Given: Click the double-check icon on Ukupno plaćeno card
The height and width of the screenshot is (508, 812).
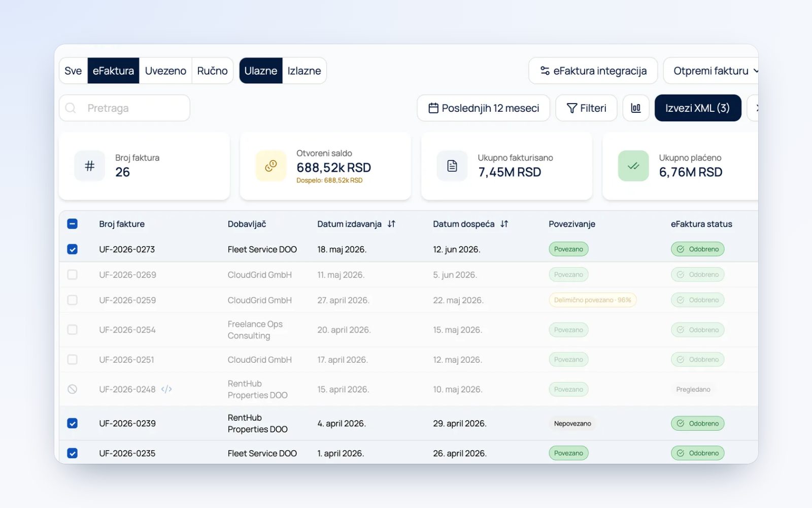Looking at the screenshot, I should point(633,166).
